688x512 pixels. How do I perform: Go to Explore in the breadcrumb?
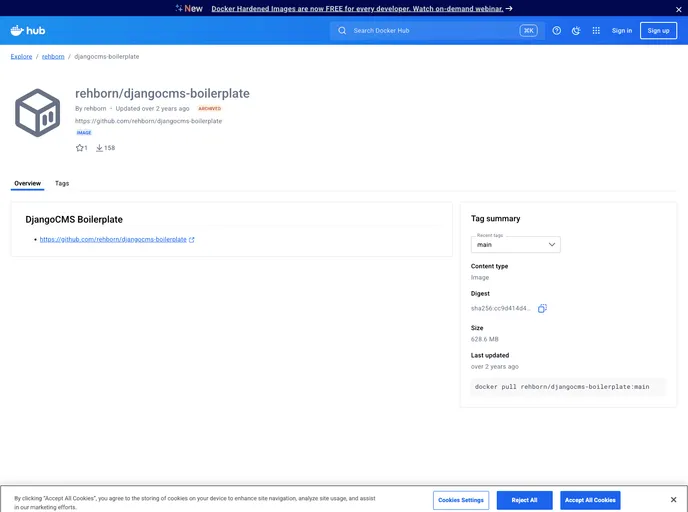pos(21,57)
